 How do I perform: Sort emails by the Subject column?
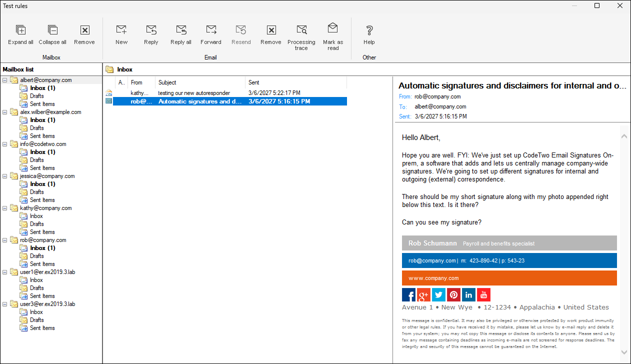200,82
